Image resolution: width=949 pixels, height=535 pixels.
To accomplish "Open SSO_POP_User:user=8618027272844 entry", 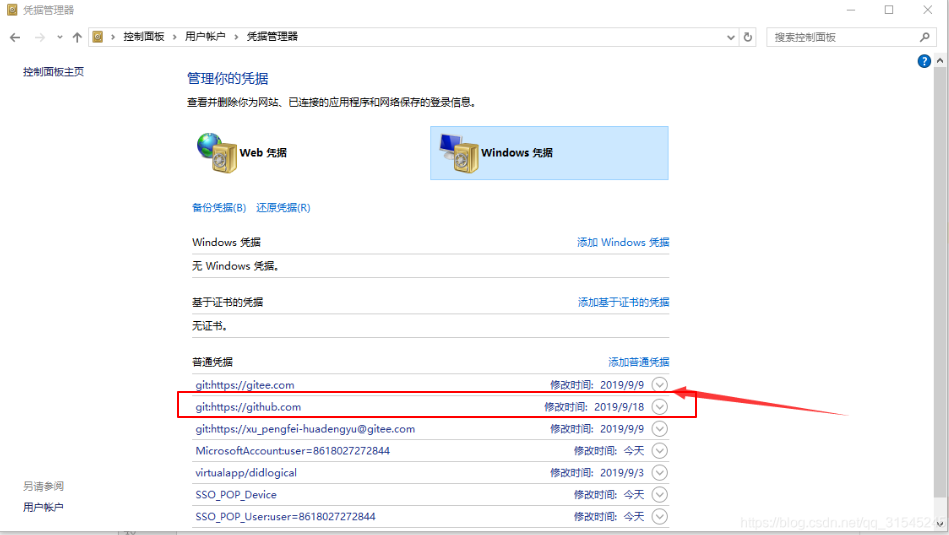I will coord(285,516).
